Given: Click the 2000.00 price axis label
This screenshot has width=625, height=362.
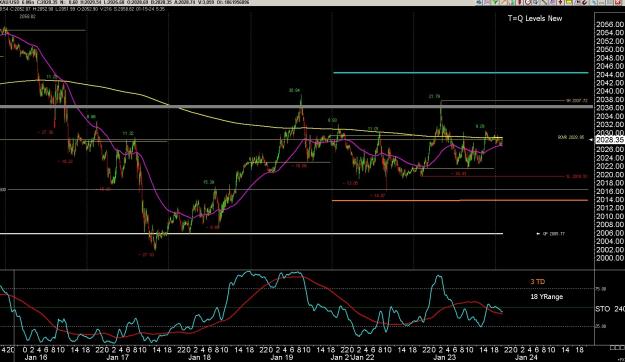Looking at the screenshot, I should 610,258.
